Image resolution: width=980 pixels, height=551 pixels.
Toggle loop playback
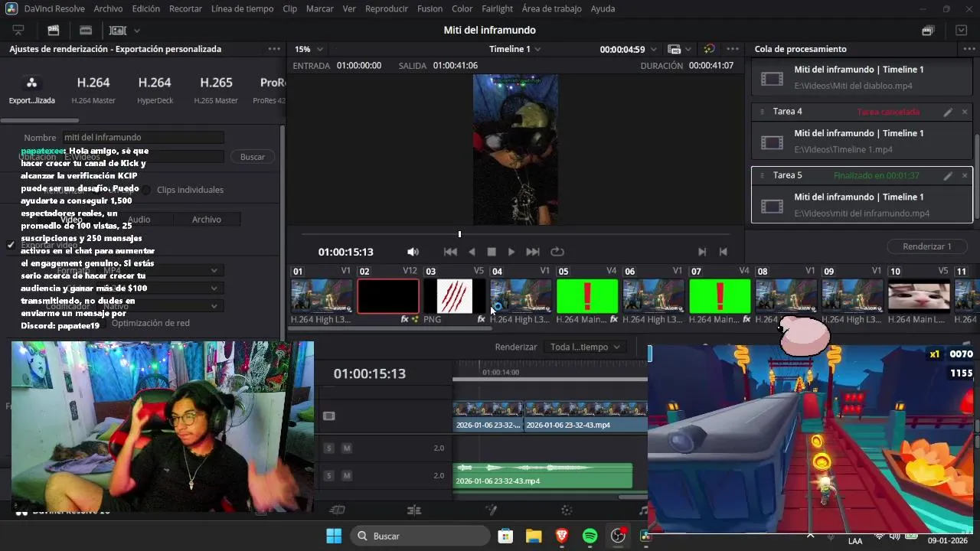tap(557, 252)
